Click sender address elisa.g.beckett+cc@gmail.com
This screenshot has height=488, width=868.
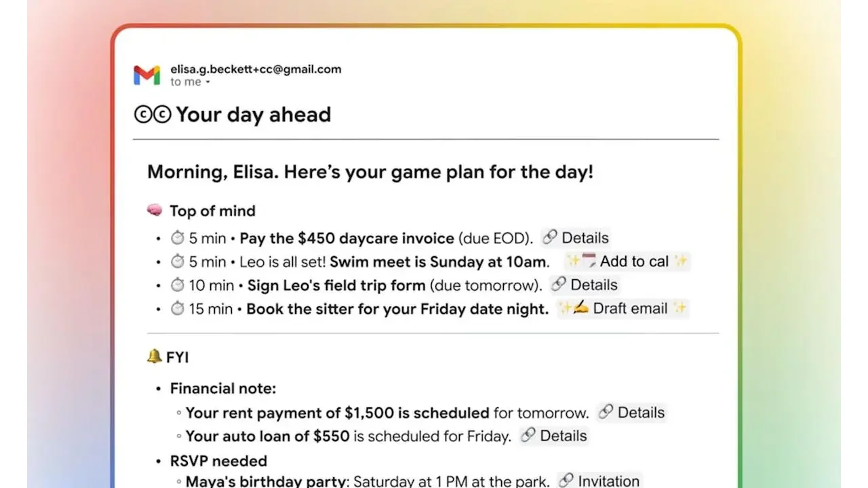pyautogui.click(x=256, y=68)
